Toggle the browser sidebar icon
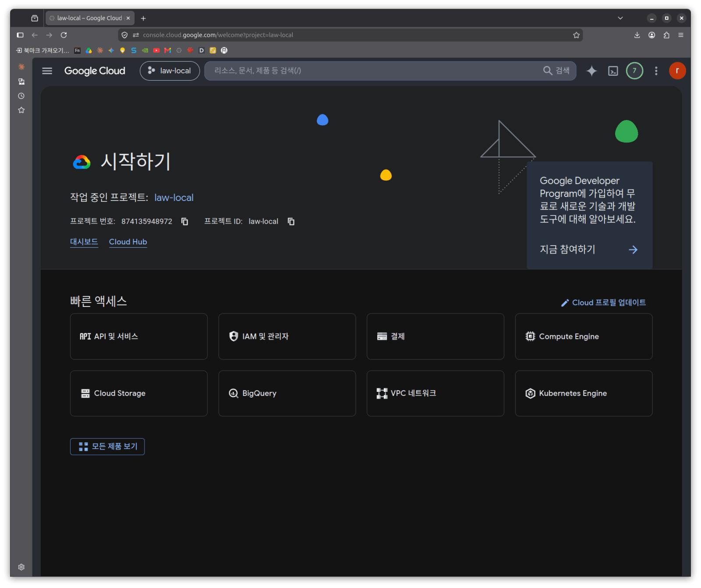The image size is (701, 588). point(20,35)
